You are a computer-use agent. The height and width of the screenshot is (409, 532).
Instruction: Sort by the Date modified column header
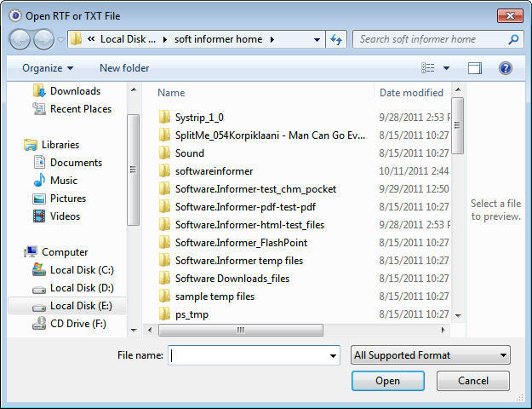tap(412, 93)
